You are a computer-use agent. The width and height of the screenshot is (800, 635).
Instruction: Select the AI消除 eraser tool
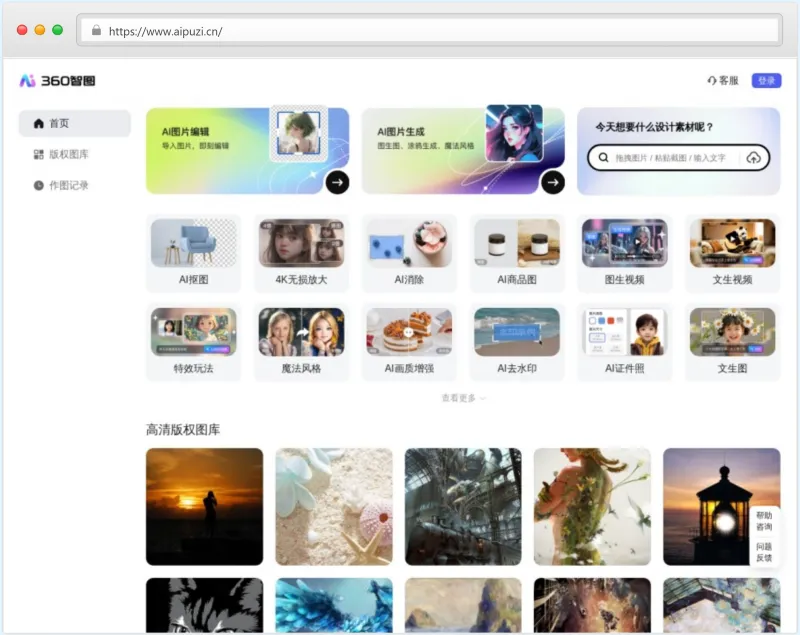click(409, 252)
